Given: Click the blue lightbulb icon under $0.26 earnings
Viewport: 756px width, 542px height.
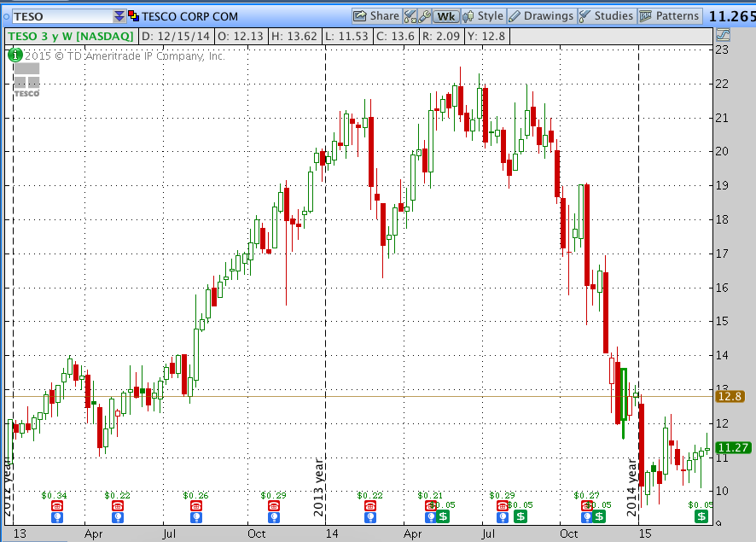Looking at the screenshot, I should pos(195,517).
